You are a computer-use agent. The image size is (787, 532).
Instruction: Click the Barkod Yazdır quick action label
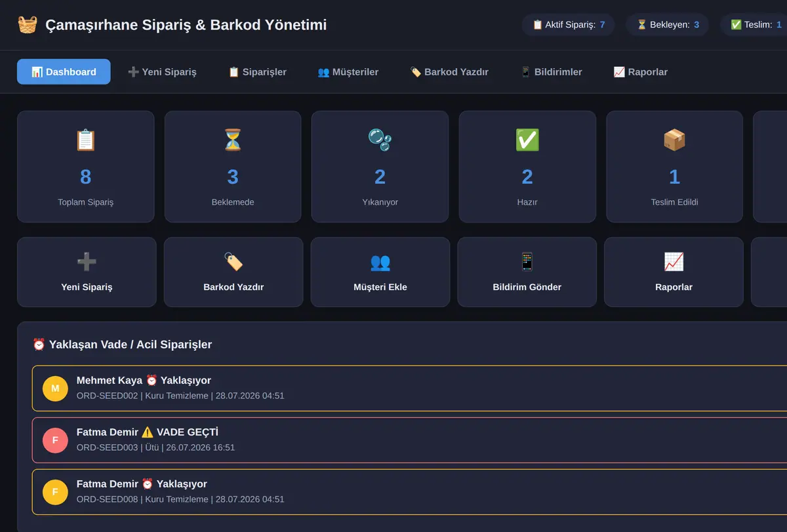233,287
